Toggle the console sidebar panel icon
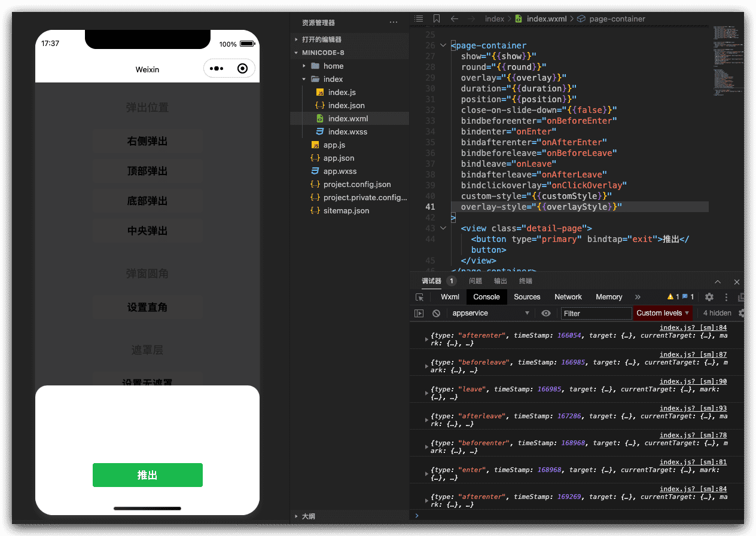The width and height of the screenshot is (756, 536). 419,313
